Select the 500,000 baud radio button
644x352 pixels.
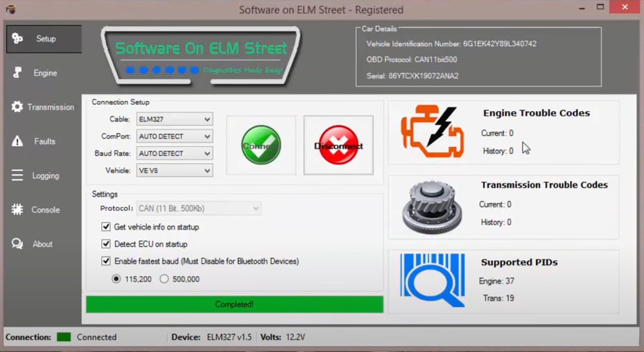[x=164, y=279]
